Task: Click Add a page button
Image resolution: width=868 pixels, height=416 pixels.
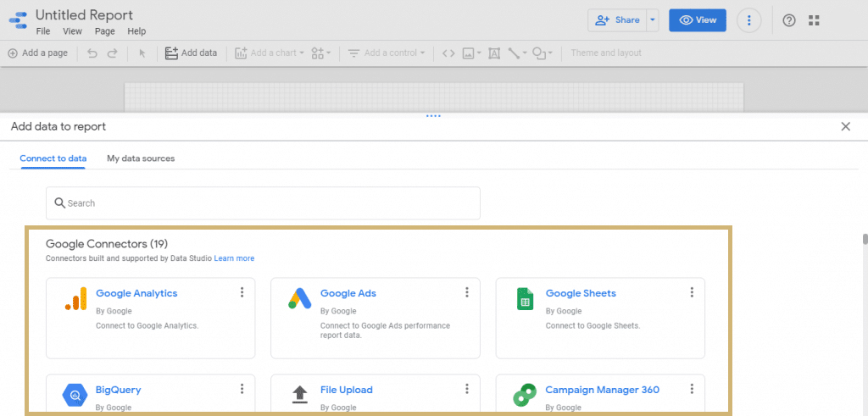Action: [x=37, y=53]
